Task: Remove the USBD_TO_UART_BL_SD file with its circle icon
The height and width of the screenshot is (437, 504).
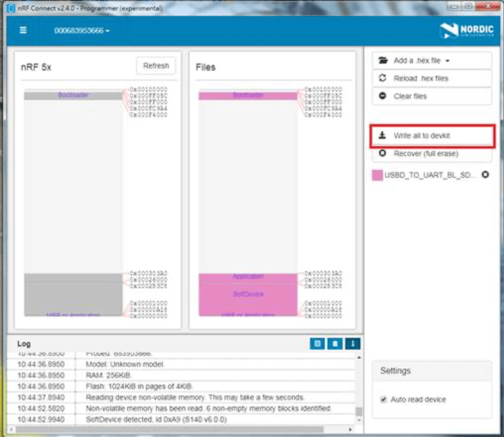Action: 486,174
